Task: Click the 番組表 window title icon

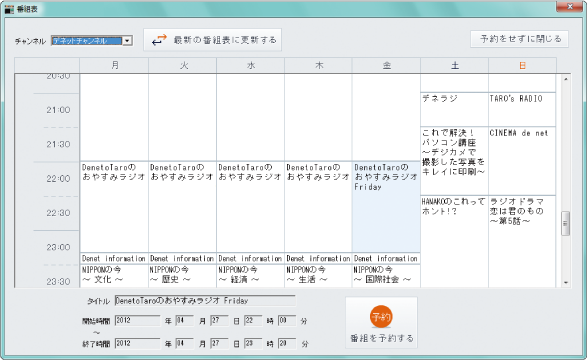Action: click(x=9, y=9)
